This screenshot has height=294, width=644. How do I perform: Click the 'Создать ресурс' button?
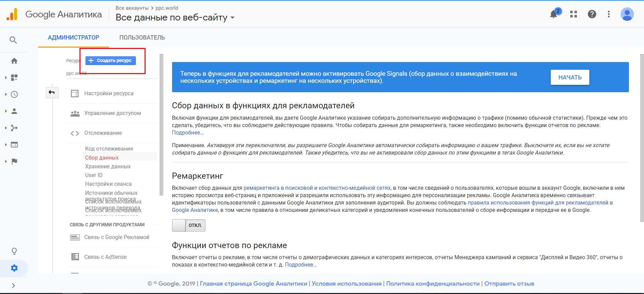point(111,61)
